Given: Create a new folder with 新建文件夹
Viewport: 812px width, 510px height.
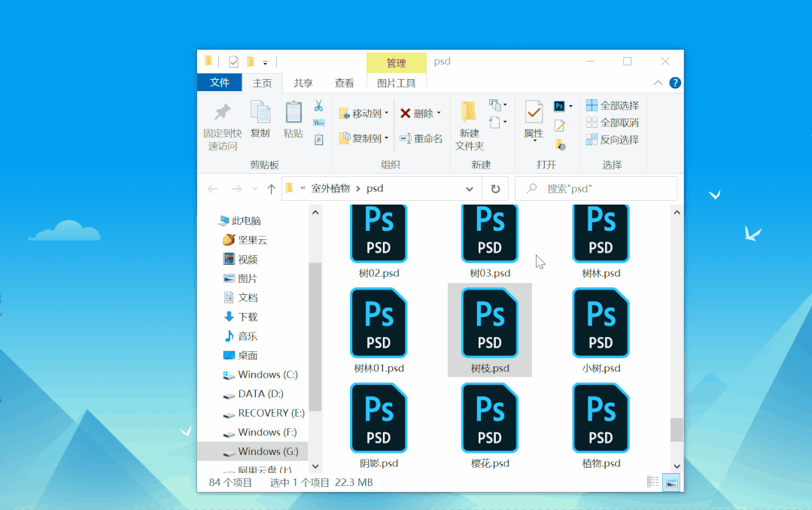Looking at the screenshot, I should pos(469,126).
